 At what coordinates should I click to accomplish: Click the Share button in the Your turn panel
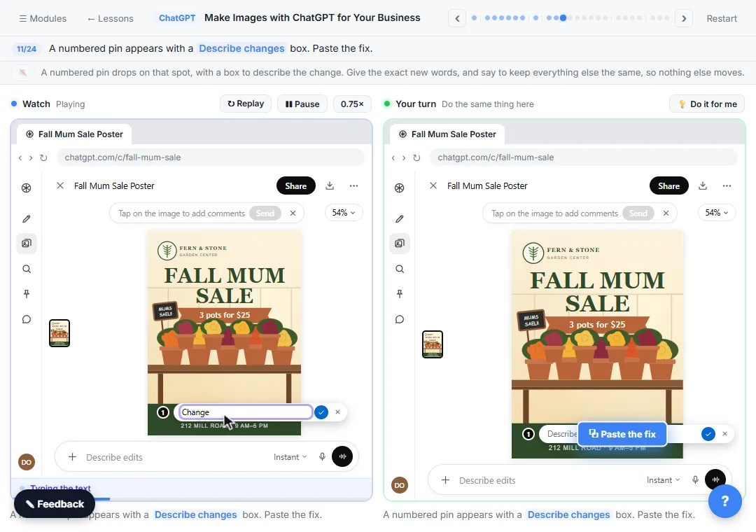coord(669,185)
